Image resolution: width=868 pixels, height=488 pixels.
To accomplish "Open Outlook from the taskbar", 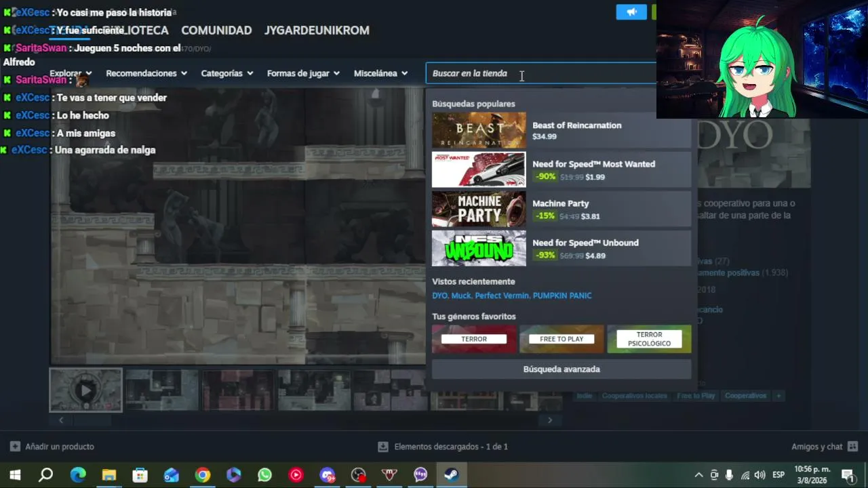I will point(172,475).
